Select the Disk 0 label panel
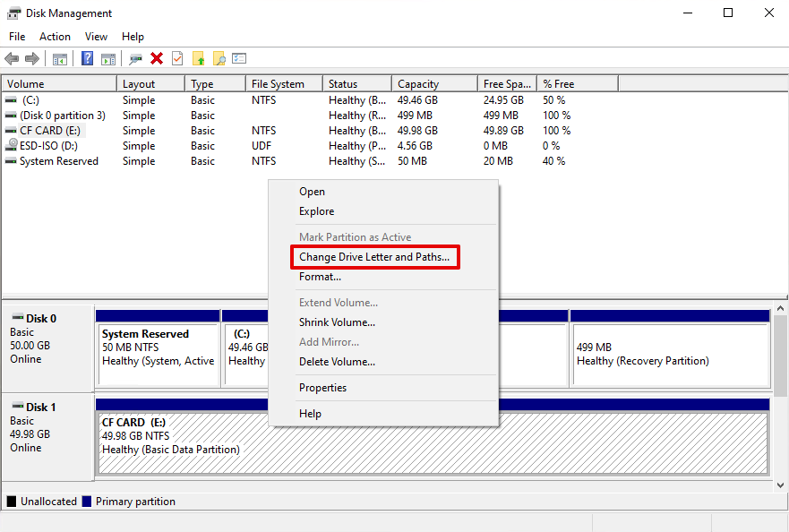Image resolution: width=789 pixels, height=532 pixels. 47,348
